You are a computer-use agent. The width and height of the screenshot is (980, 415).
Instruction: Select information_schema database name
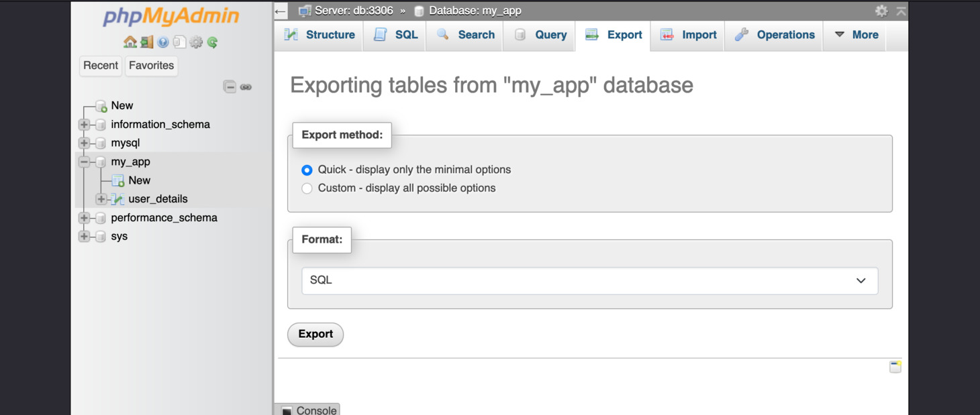[x=160, y=125]
